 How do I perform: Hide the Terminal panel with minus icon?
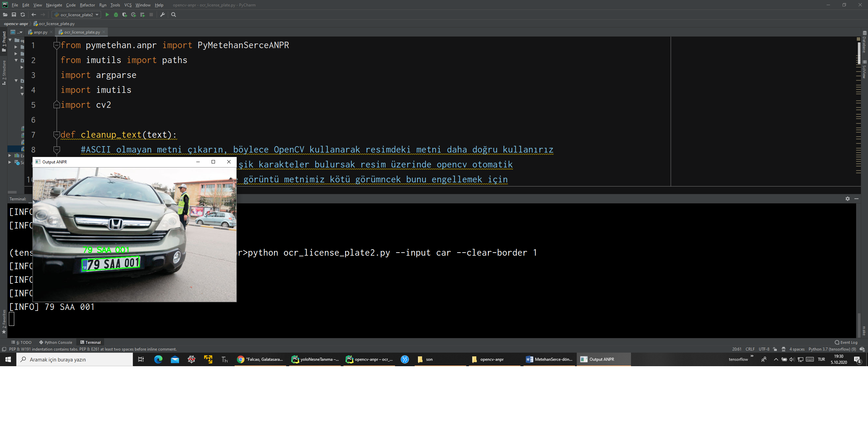pyautogui.click(x=856, y=199)
